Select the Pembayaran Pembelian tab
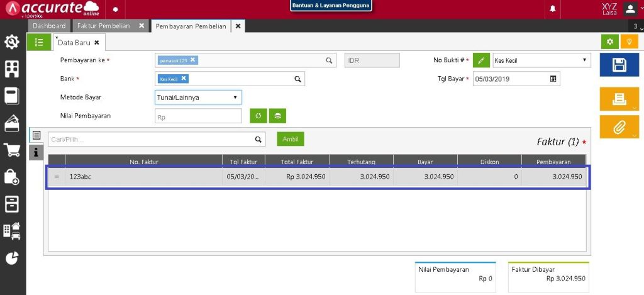Image resolution: width=644 pixels, height=295 pixels. point(191,26)
